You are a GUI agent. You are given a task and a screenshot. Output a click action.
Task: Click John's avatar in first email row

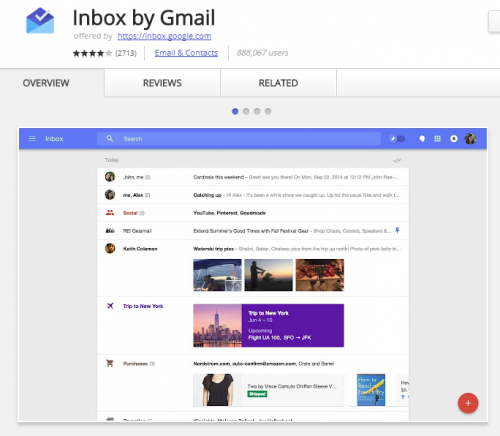pos(110,177)
